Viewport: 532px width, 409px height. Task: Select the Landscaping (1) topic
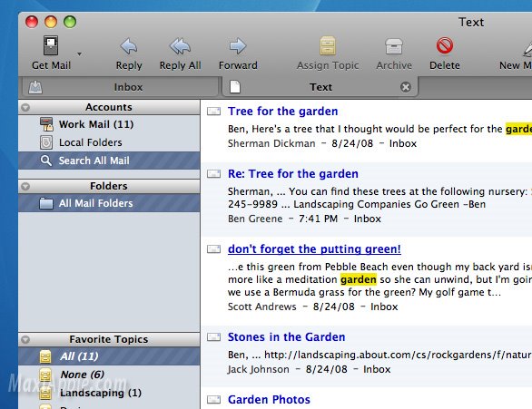click(109, 393)
